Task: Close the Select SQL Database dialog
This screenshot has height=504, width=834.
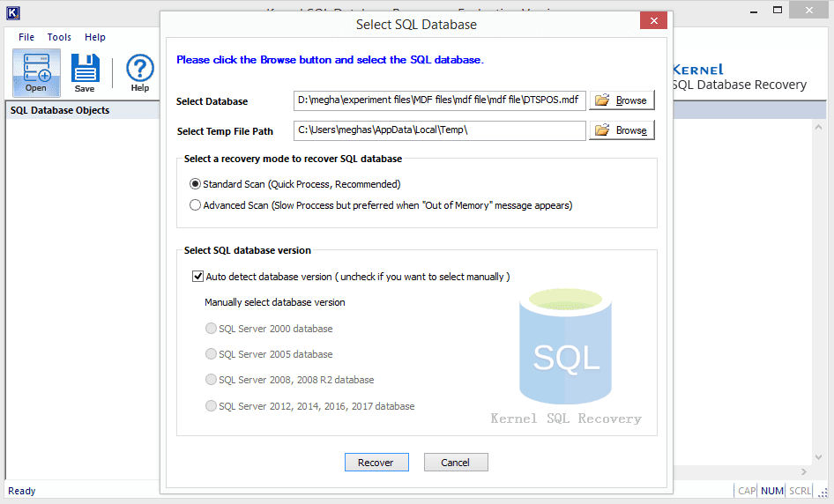Action: (x=653, y=21)
